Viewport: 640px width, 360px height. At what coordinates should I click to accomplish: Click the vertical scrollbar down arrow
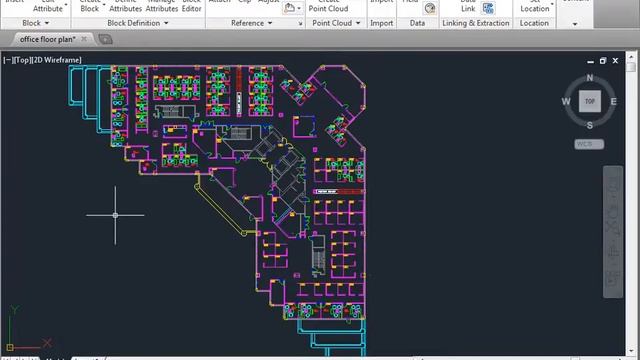click(631, 351)
